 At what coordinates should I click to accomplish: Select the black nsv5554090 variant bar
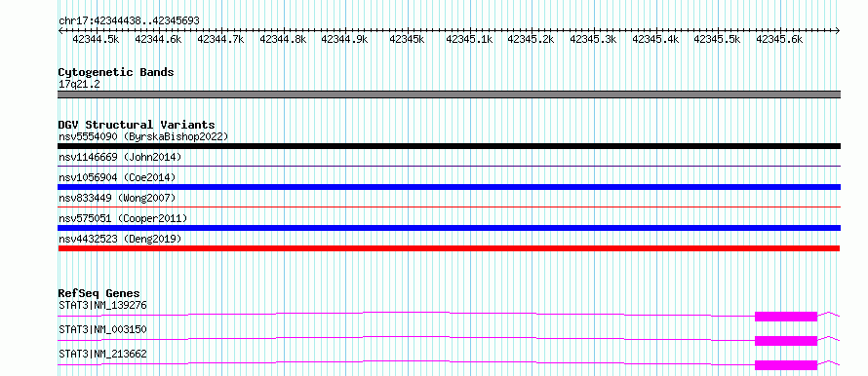(x=449, y=146)
